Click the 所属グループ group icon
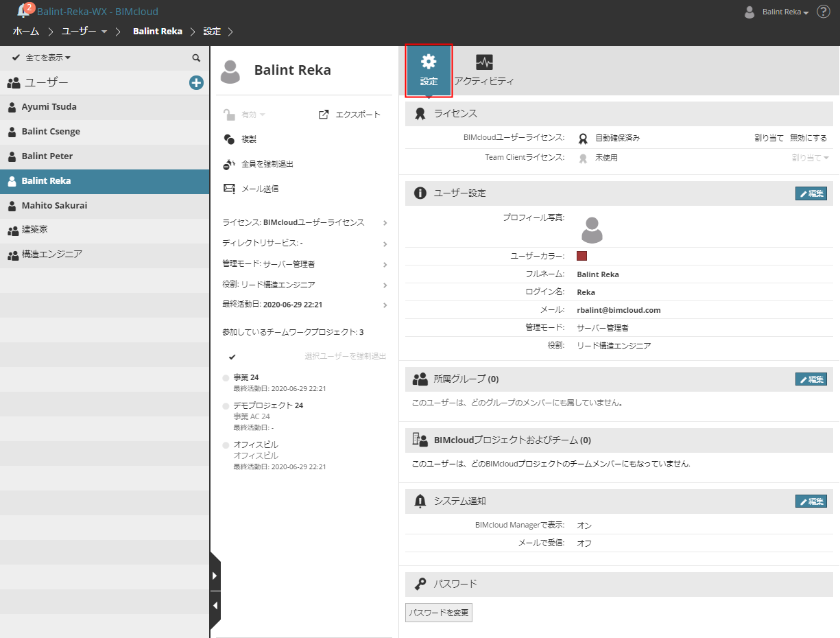 point(420,379)
